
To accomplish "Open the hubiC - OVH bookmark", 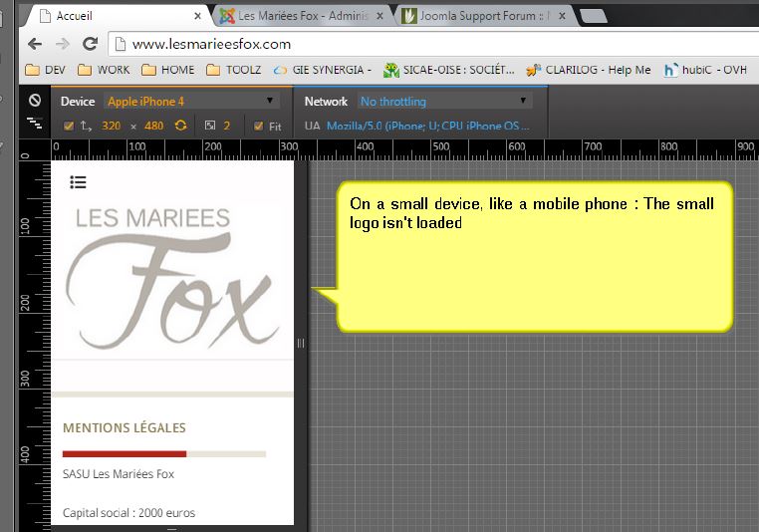I will (x=705, y=70).
